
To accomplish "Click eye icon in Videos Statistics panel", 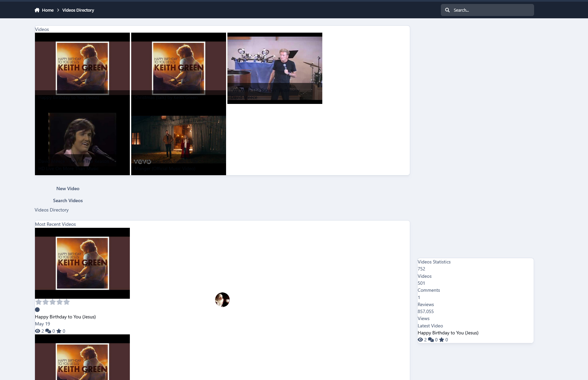I will pos(420,340).
